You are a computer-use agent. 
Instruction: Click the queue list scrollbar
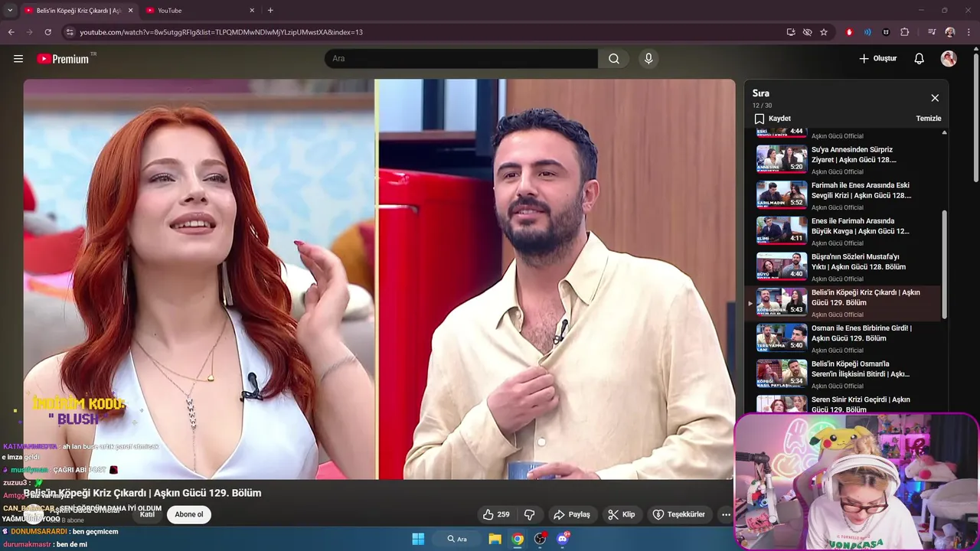click(x=944, y=264)
